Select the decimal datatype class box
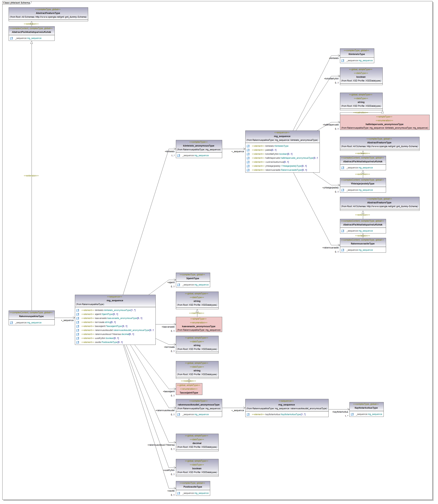 point(197,443)
